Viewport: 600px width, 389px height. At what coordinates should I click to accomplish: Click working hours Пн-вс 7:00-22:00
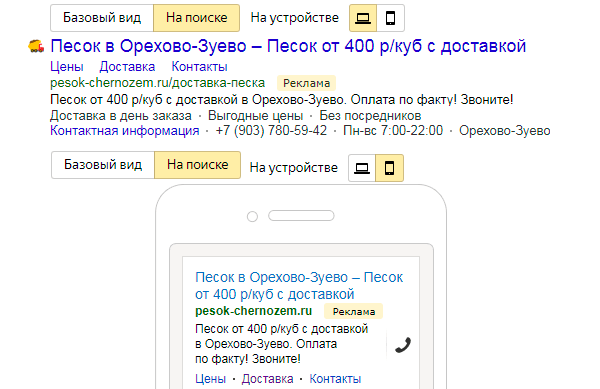[x=393, y=131]
